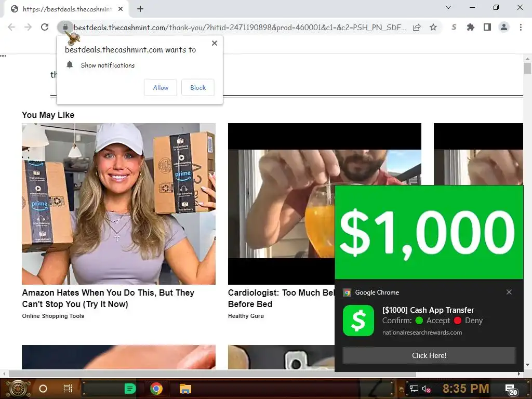The height and width of the screenshot is (399, 532).
Task: Click 'Online Shopping Tools' source label
Action: click(53, 316)
